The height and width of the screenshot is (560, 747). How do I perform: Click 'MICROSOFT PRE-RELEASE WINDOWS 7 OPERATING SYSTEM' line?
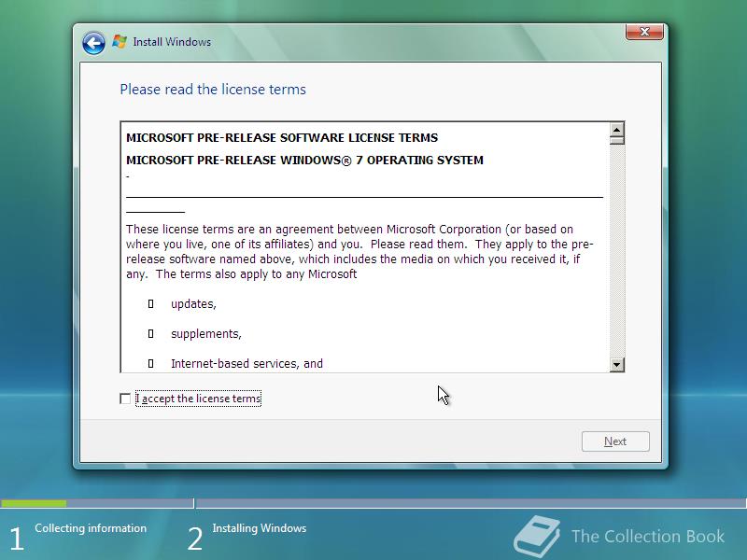[x=305, y=160]
